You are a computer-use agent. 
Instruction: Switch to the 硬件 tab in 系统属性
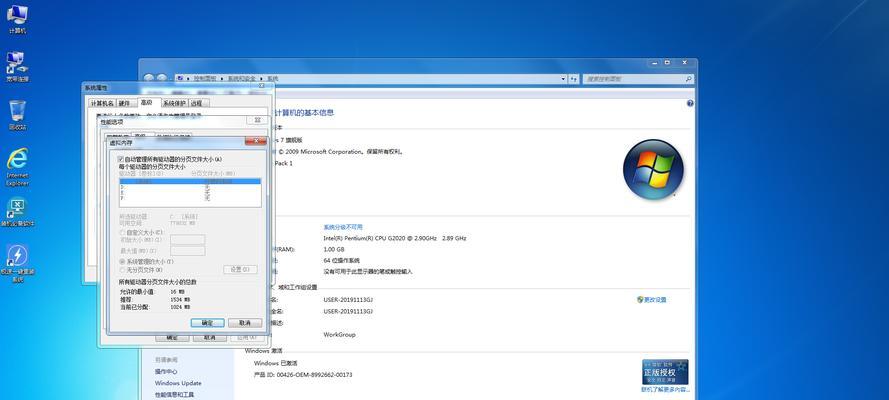click(125, 103)
